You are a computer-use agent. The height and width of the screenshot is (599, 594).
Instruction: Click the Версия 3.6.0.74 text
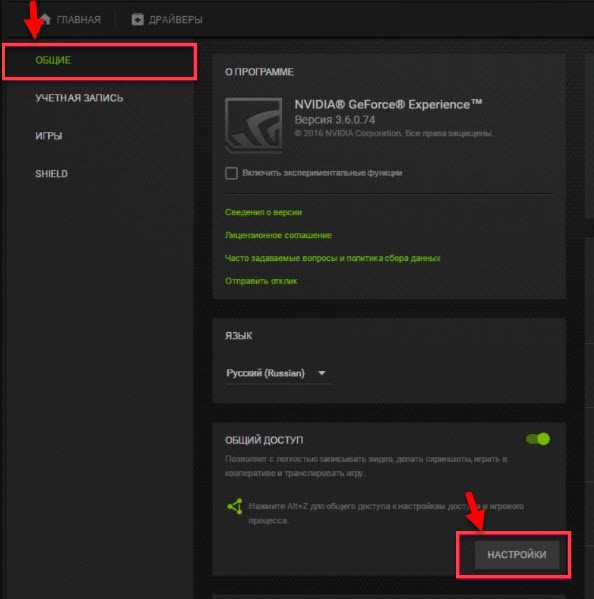[335, 120]
